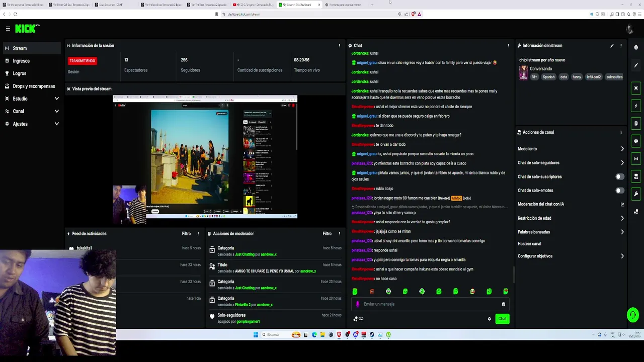Toggle the channel actions panel icon in rail

pos(636,176)
